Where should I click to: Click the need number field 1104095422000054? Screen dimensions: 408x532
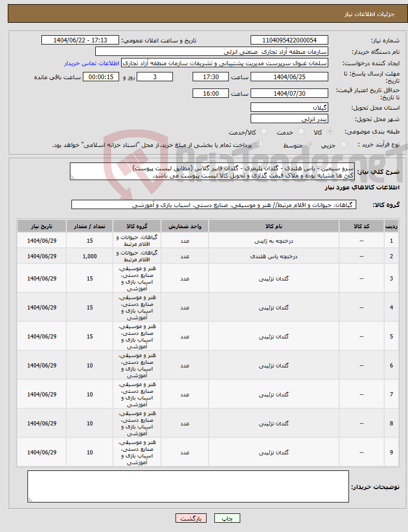pos(289,40)
